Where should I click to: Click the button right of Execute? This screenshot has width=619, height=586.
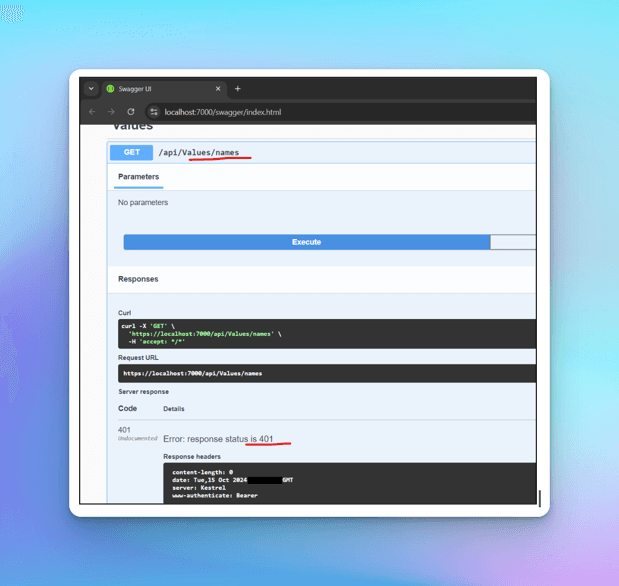[x=513, y=242]
